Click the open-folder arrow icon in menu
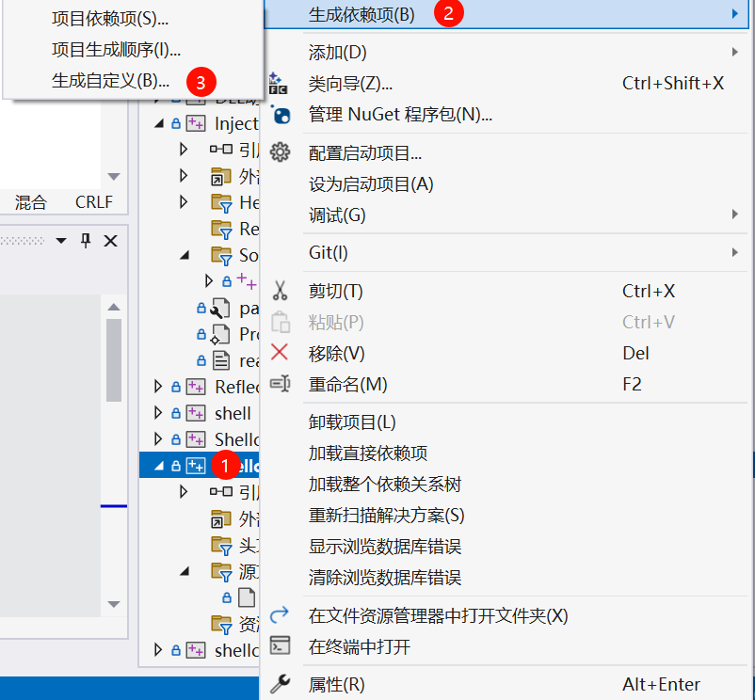The width and height of the screenshot is (755, 700). tap(280, 615)
